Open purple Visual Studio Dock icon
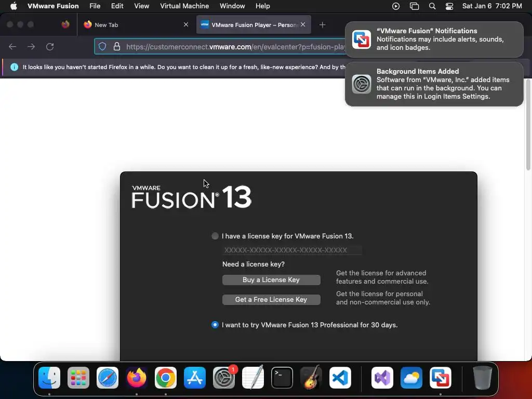The width and height of the screenshot is (532, 399). pyautogui.click(x=382, y=378)
